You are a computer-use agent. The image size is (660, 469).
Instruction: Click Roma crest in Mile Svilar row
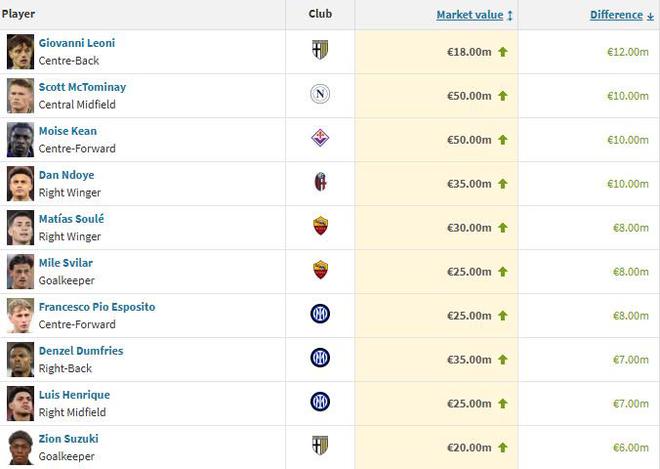(x=320, y=270)
